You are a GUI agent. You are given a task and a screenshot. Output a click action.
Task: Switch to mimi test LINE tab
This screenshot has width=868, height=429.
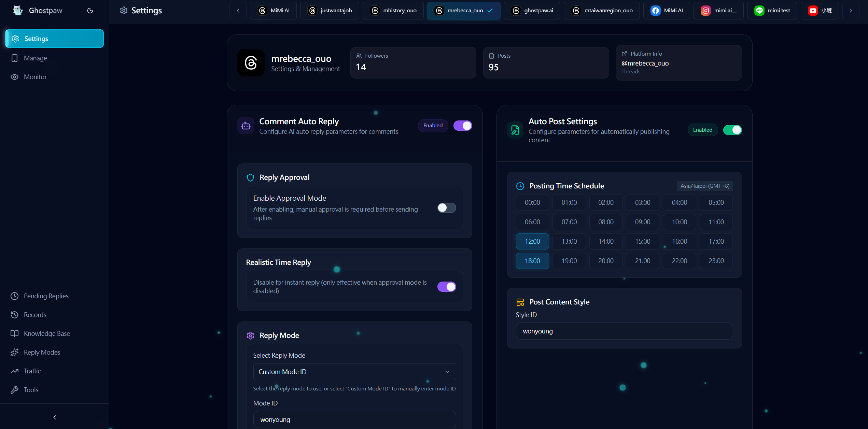click(x=772, y=11)
